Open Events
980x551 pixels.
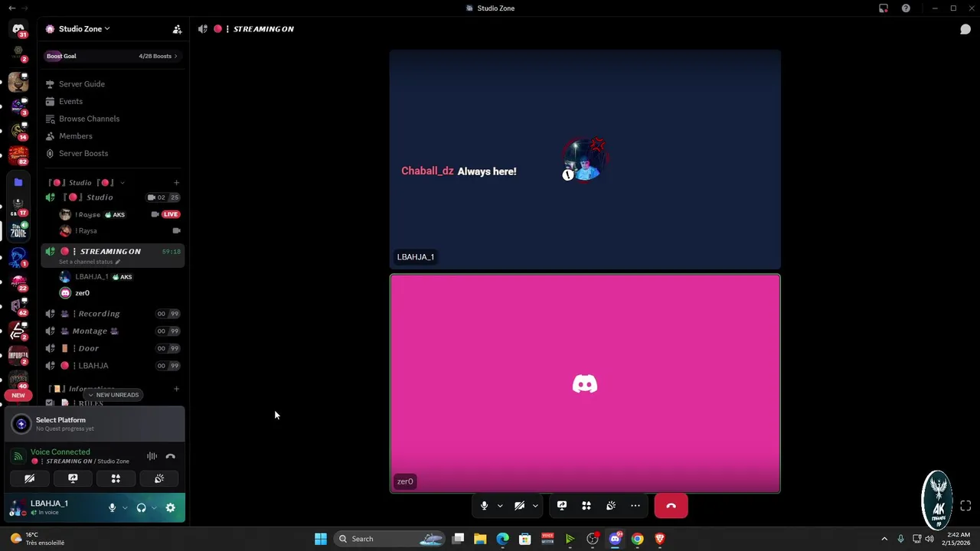coord(112,101)
